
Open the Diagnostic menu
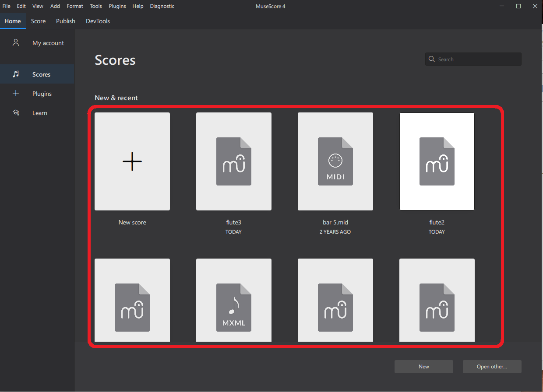click(x=162, y=6)
